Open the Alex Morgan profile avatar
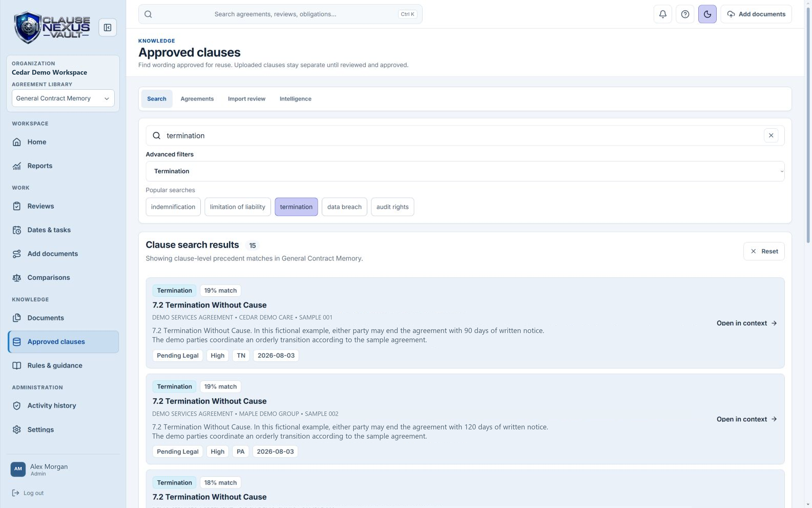Viewport: 812px width, 508px height. (x=18, y=469)
